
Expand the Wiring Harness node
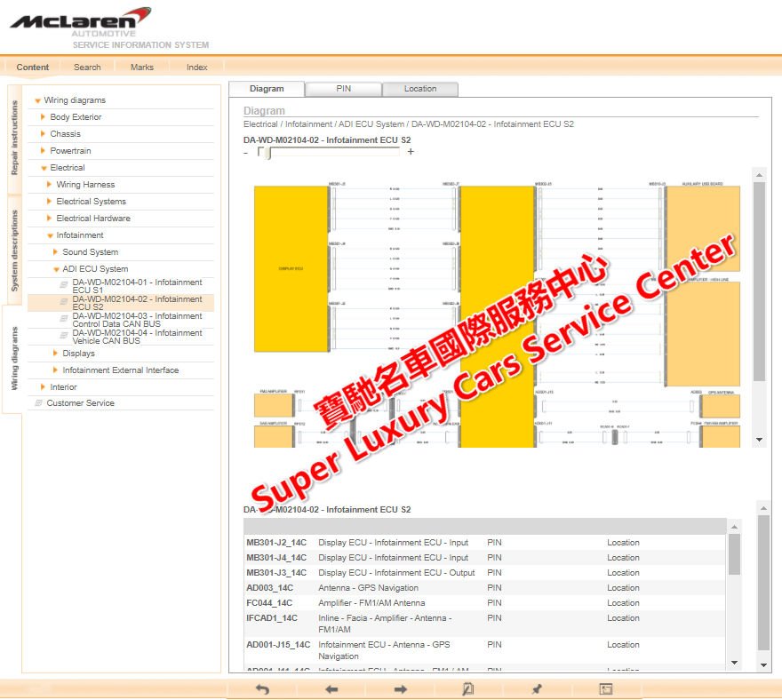point(49,185)
